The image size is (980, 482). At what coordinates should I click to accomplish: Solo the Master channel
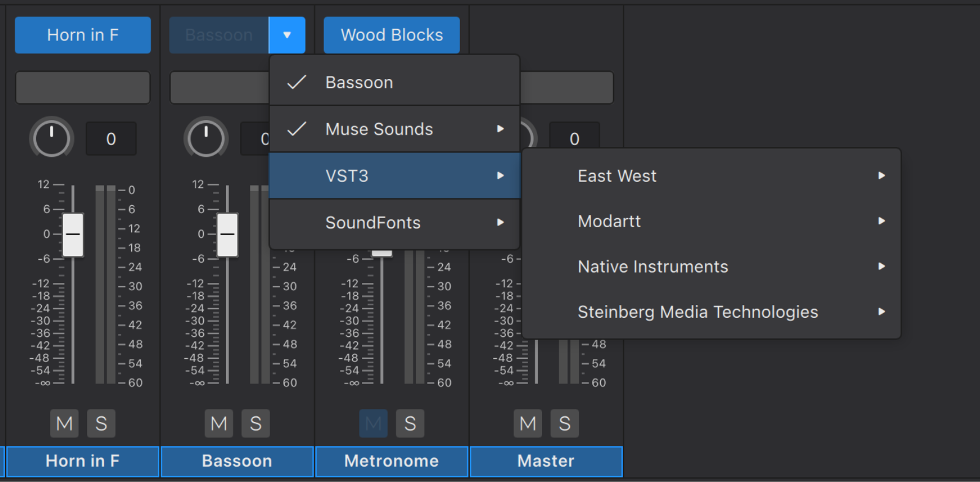click(x=564, y=423)
